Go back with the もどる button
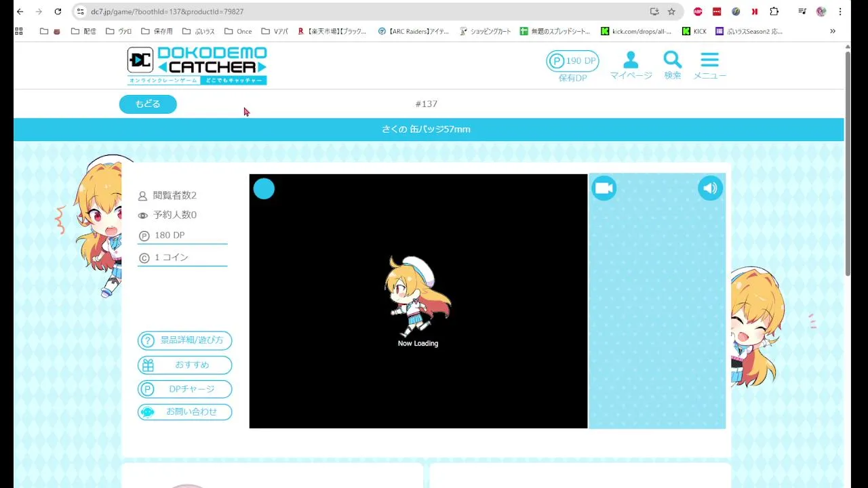 (x=148, y=104)
